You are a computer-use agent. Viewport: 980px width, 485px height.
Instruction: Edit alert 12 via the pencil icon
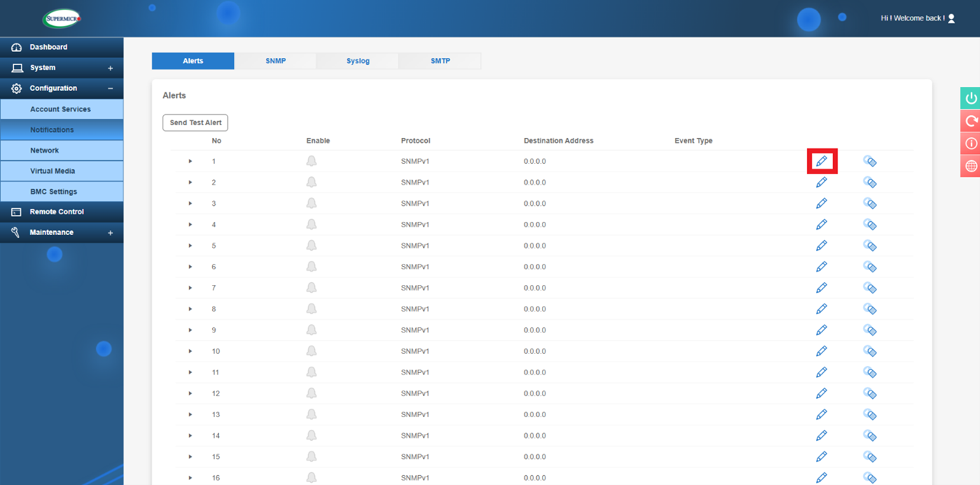pos(822,393)
